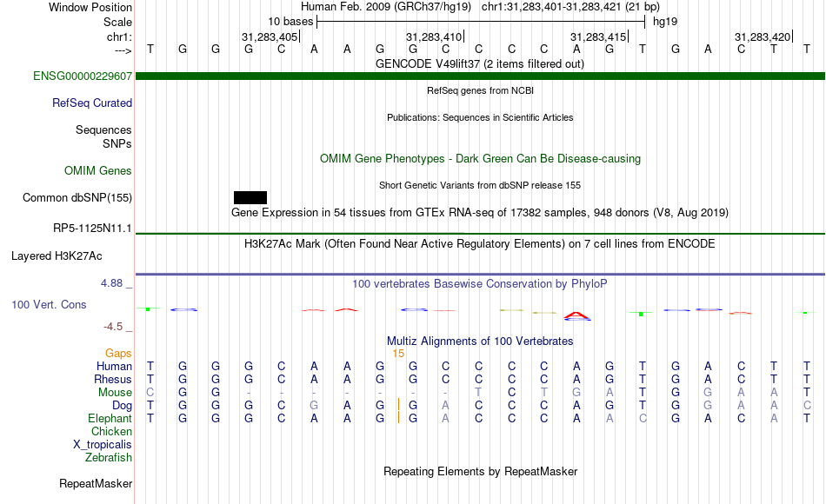Screen dimensions: 826x504
Task: Click the GENCODE V49lift37 track title
Action: tap(479, 64)
